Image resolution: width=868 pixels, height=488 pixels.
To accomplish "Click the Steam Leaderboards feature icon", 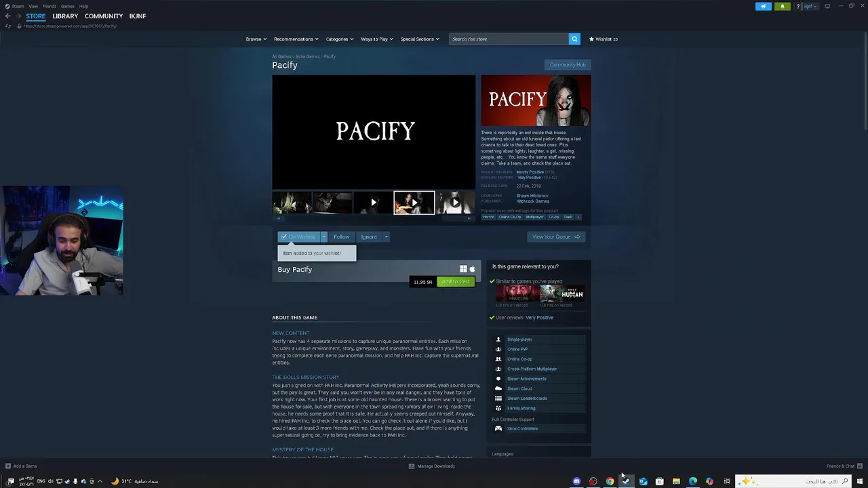I will click(x=498, y=399).
